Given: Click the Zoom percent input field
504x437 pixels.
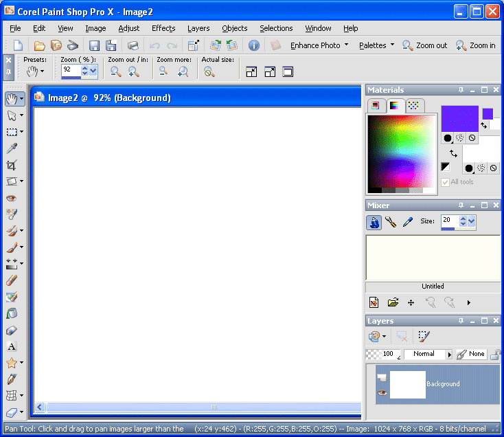Looking at the screenshot, I should pos(71,69).
